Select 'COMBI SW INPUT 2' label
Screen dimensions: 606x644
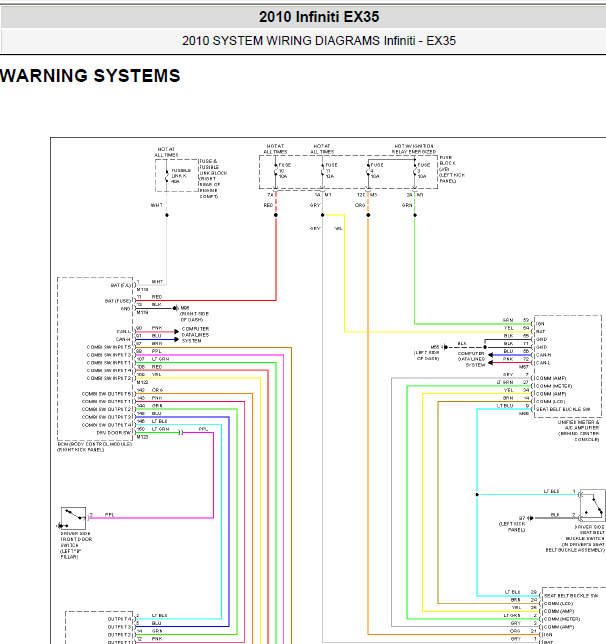click(109, 378)
